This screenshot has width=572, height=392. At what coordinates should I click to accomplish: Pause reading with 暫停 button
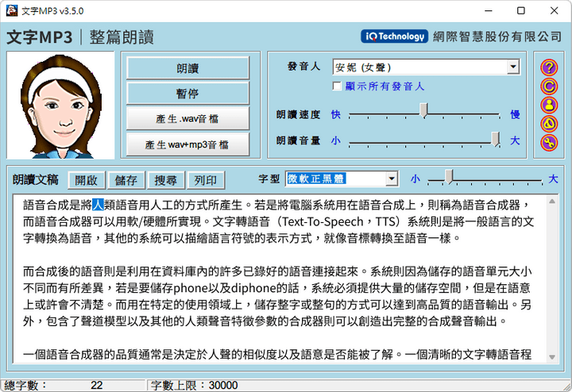click(187, 94)
